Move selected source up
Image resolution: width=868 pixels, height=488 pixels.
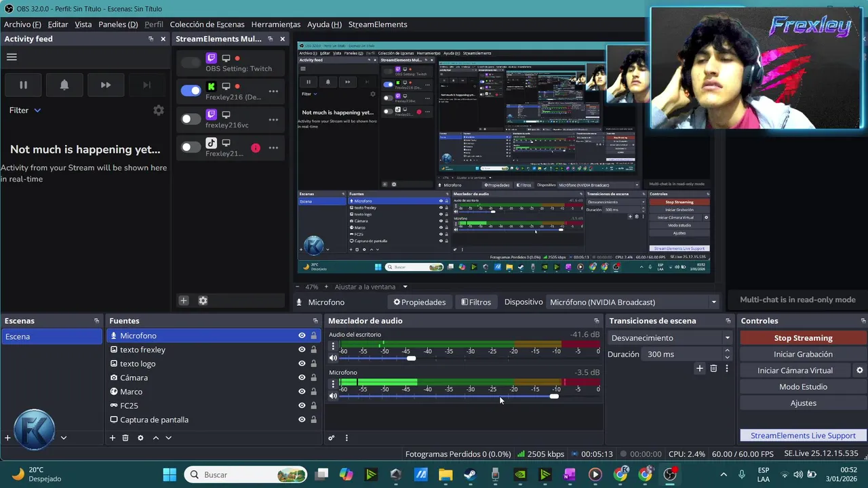coord(155,438)
